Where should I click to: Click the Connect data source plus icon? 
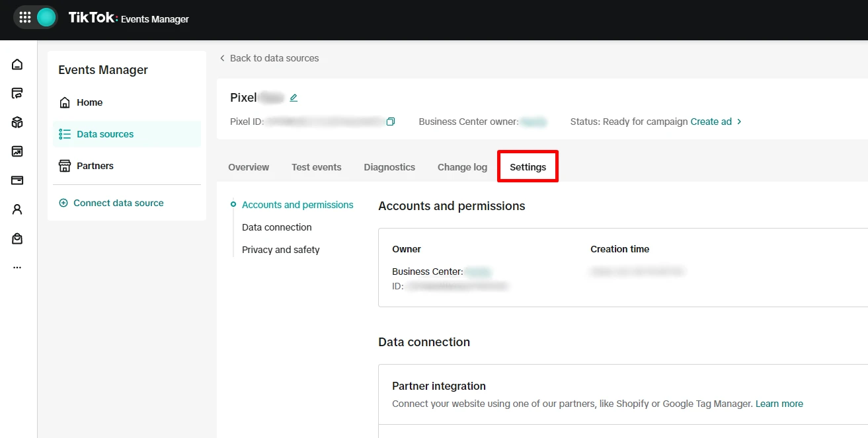[63, 203]
